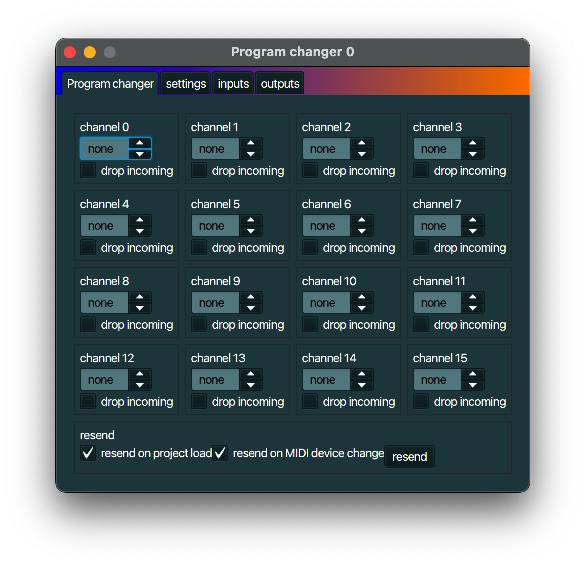Focus channel 7 program value field
586x566 pixels.
click(438, 225)
